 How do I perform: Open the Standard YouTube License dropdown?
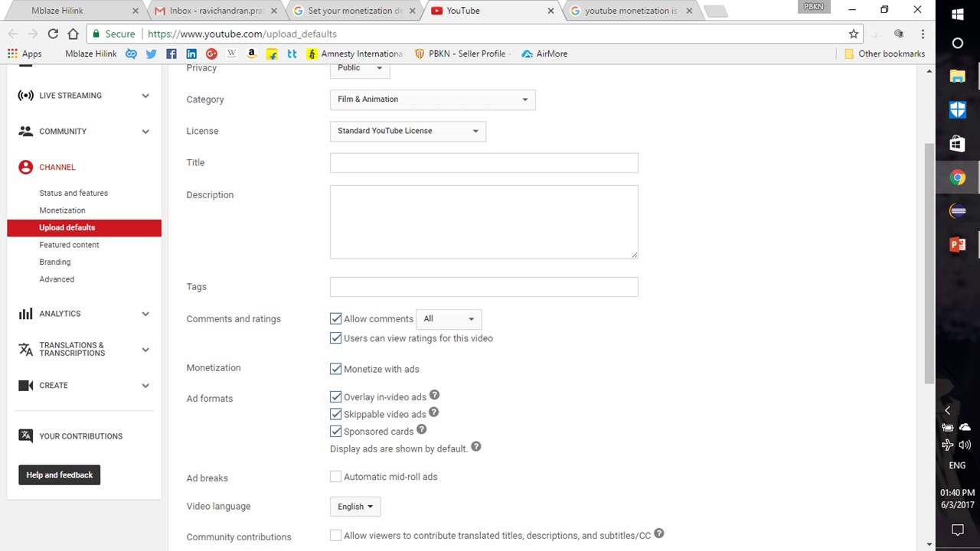tap(407, 131)
